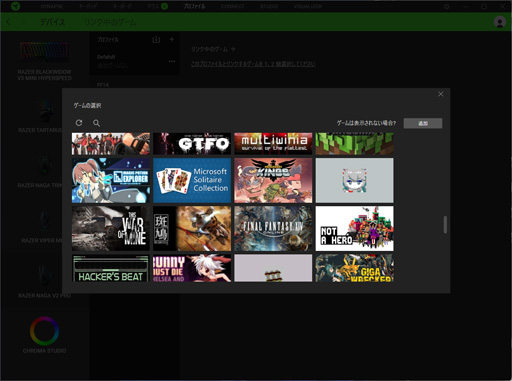Click plus next to linked games heading
512x381 pixels.
point(233,49)
